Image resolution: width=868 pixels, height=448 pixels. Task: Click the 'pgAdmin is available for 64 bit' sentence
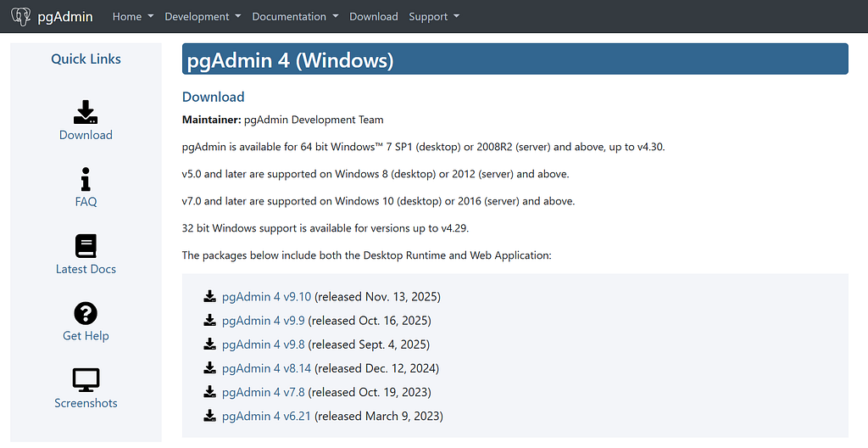[x=424, y=147]
